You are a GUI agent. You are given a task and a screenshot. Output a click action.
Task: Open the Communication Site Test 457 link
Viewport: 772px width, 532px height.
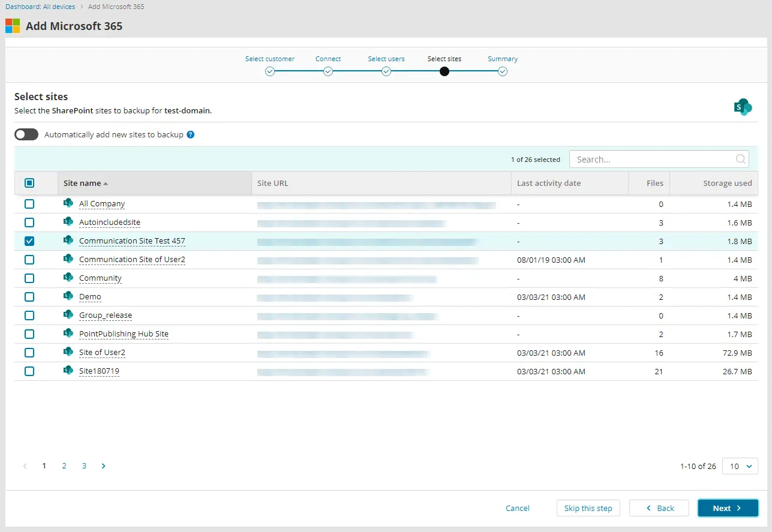132,241
